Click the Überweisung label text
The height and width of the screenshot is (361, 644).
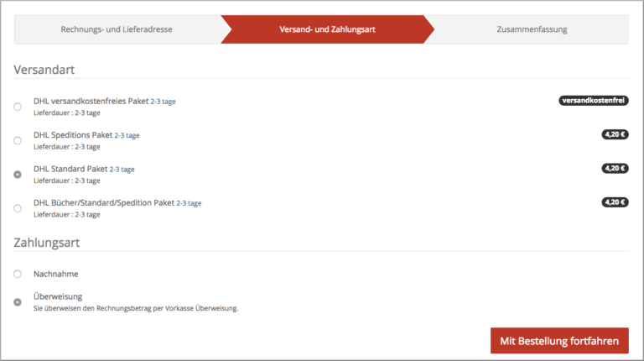(x=58, y=296)
